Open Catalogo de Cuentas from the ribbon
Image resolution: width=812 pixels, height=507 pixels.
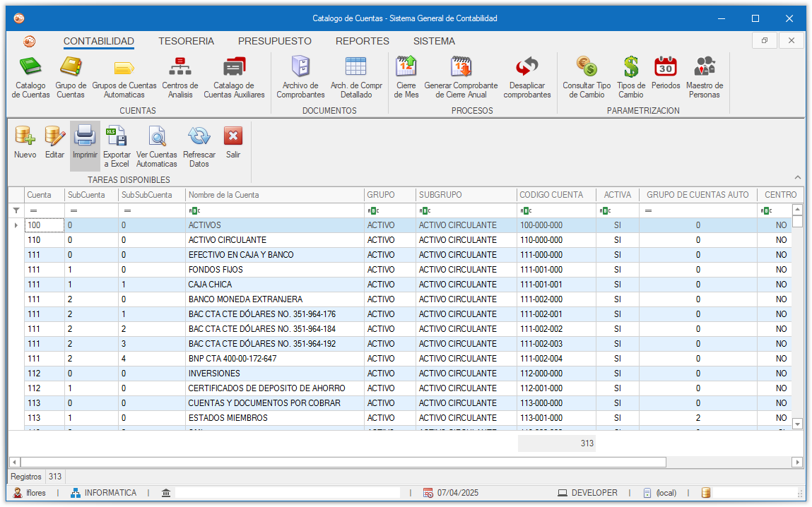pos(30,77)
